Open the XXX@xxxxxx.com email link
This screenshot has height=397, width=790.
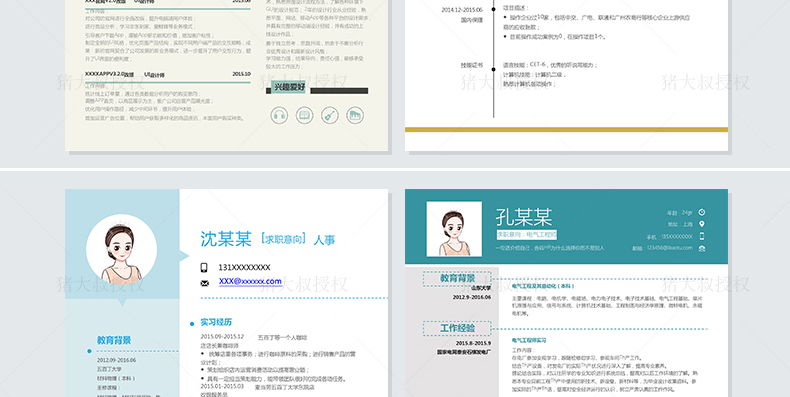250,281
